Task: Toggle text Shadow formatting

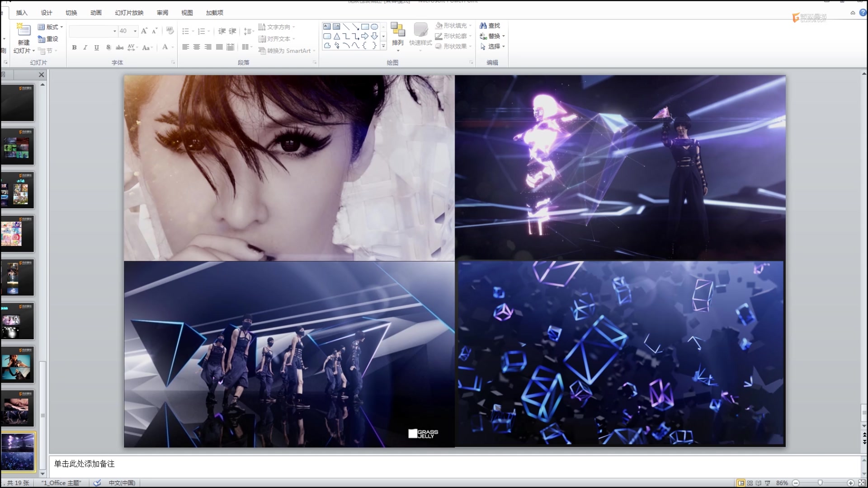Action: coord(108,47)
